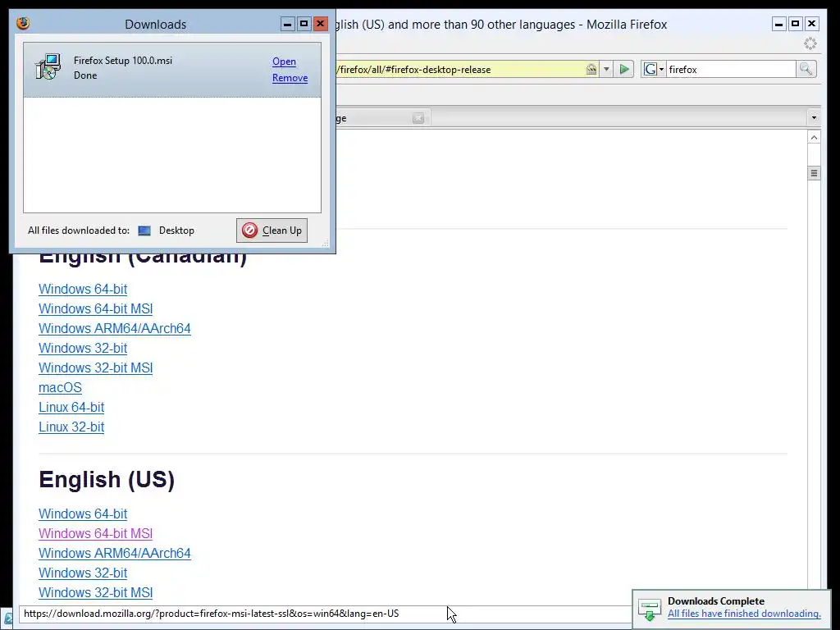This screenshot has width=840, height=630.
Task: Click English (US) Windows 32-bit MSI link
Action: [x=96, y=592]
